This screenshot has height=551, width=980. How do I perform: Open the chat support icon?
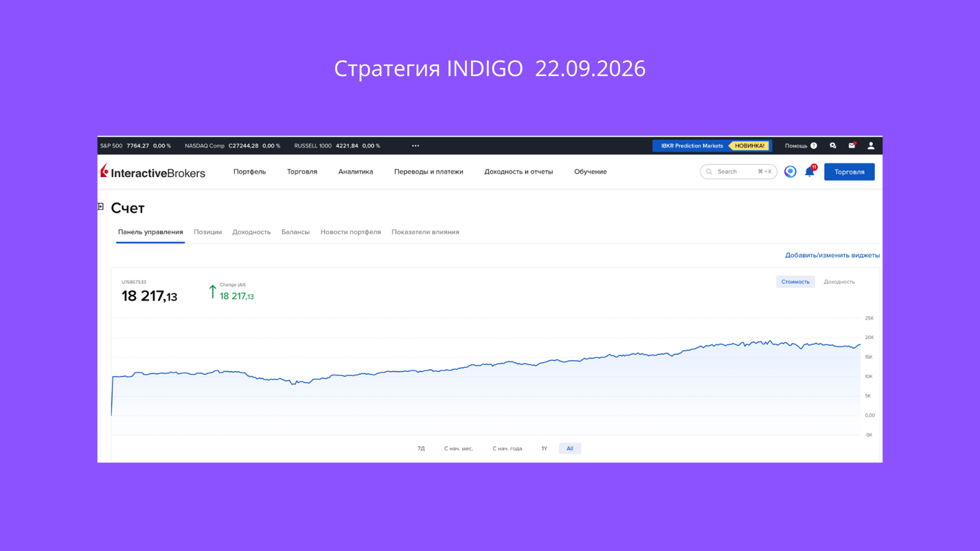833,145
